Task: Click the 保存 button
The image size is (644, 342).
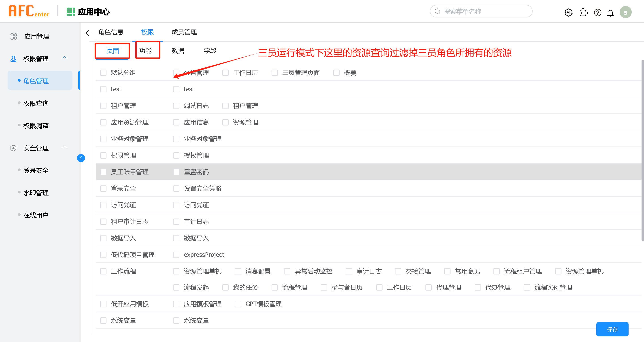Action: (x=612, y=329)
